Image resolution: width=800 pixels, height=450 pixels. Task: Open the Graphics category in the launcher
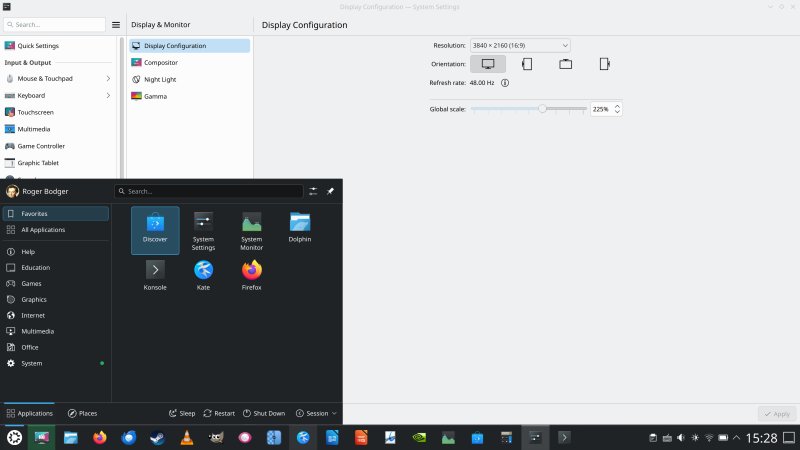coord(56,299)
